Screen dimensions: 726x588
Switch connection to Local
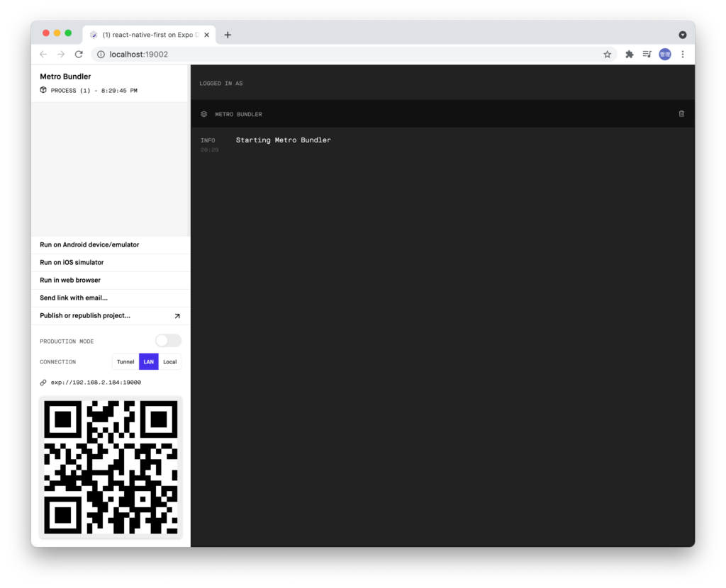point(169,361)
